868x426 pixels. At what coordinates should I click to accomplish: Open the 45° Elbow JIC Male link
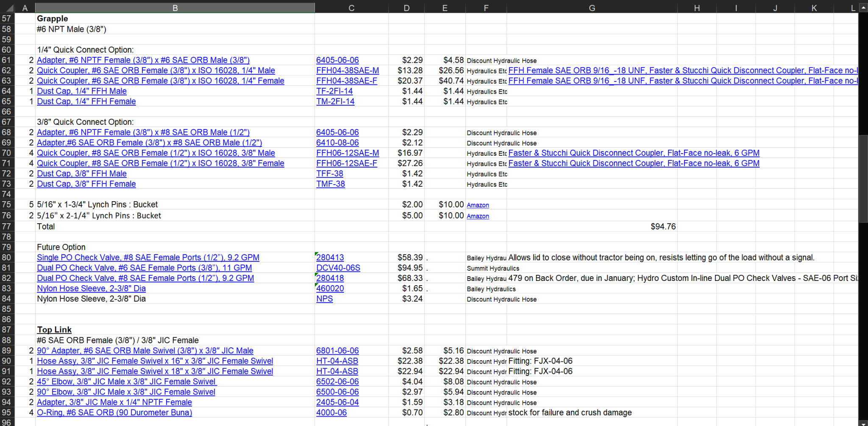pos(126,382)
